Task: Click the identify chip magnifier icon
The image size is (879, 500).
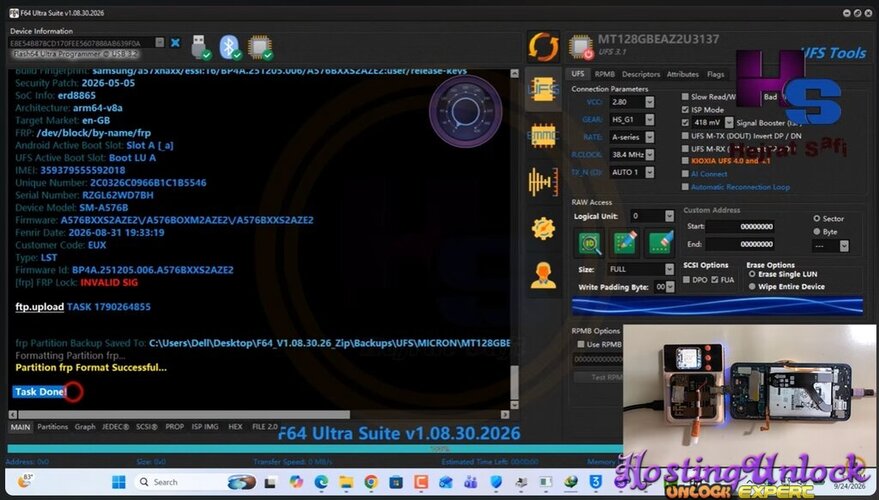Action: pos(589,243)
